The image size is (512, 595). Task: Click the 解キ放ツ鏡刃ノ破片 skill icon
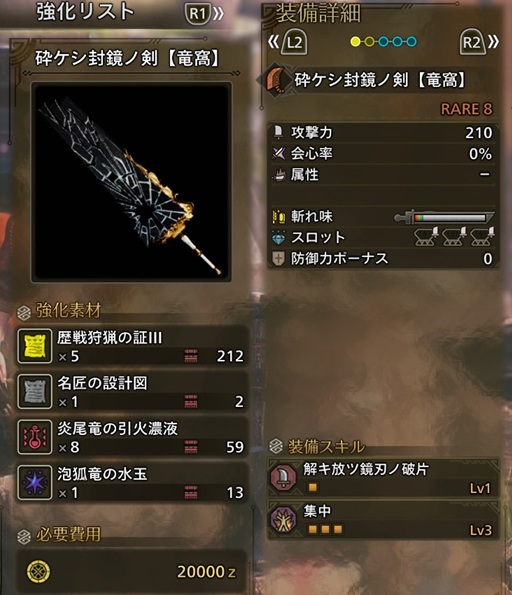283,477
